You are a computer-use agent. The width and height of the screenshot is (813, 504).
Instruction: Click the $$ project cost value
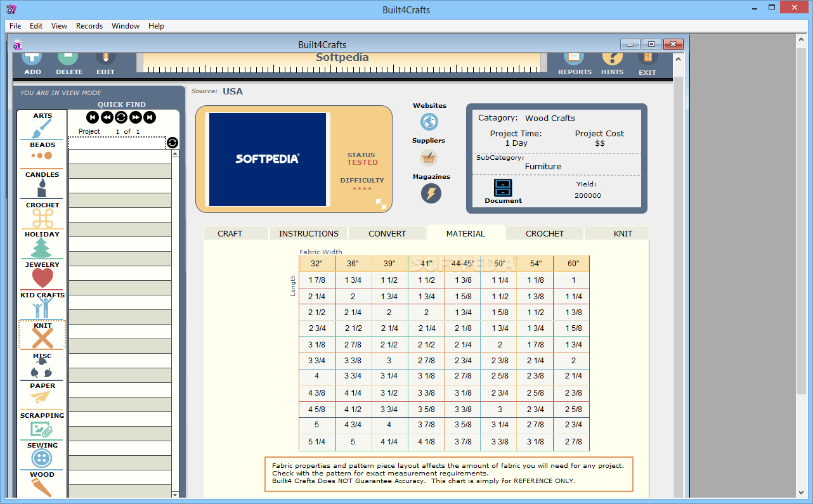[600, 143]
